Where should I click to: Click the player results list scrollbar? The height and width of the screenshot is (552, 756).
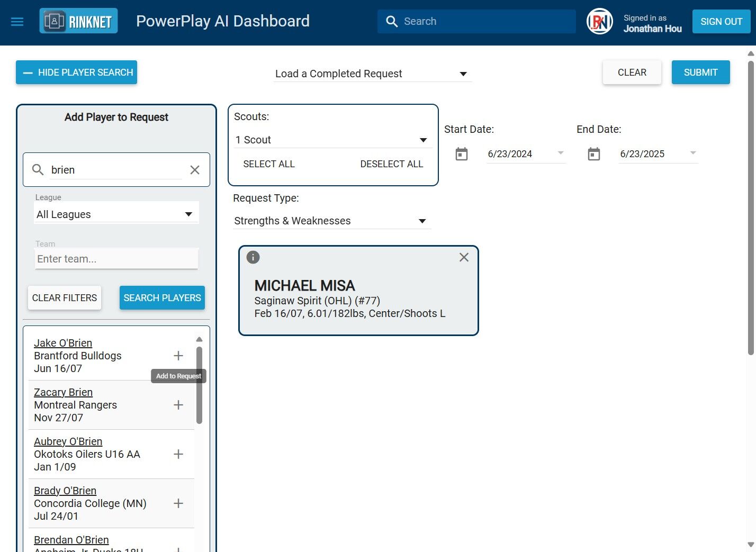199,385
